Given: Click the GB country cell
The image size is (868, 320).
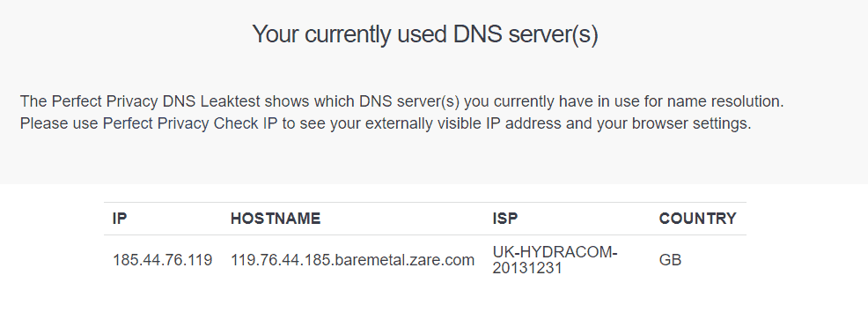Looking at the screenshot, I should point(670,259).
